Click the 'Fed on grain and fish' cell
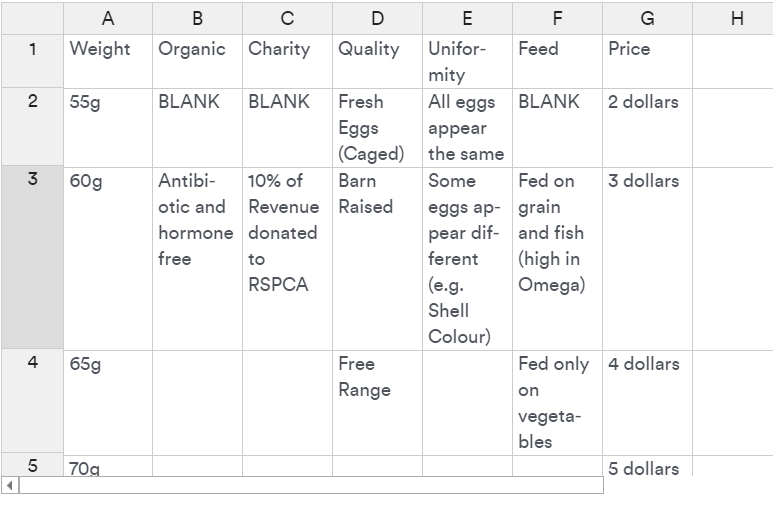The width and height of the screenshot is (773, 514). 557,258
